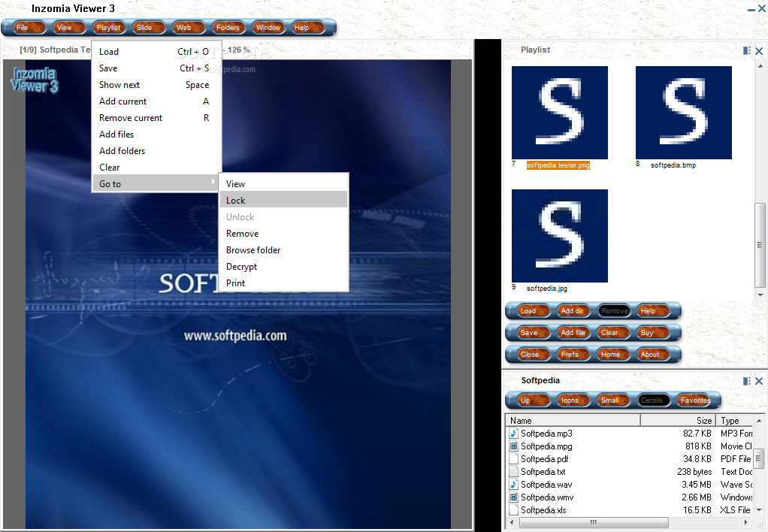The height and width of the screenshot is (532, 768).
Task: Switch folder view to Small
Action: (614, 401)
